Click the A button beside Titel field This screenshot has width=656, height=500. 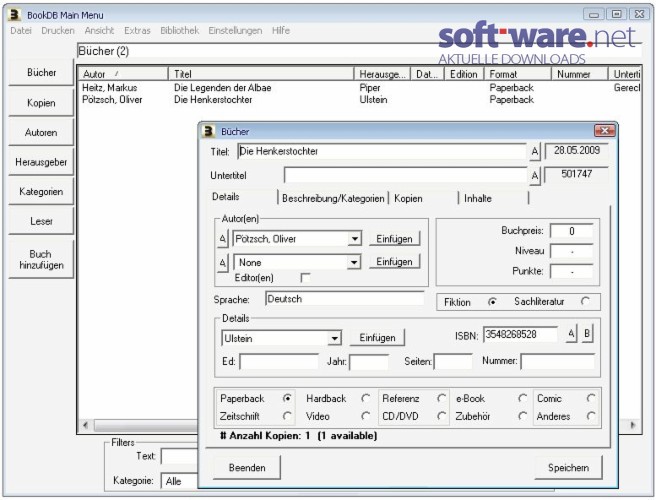click(x=535, y=151)
